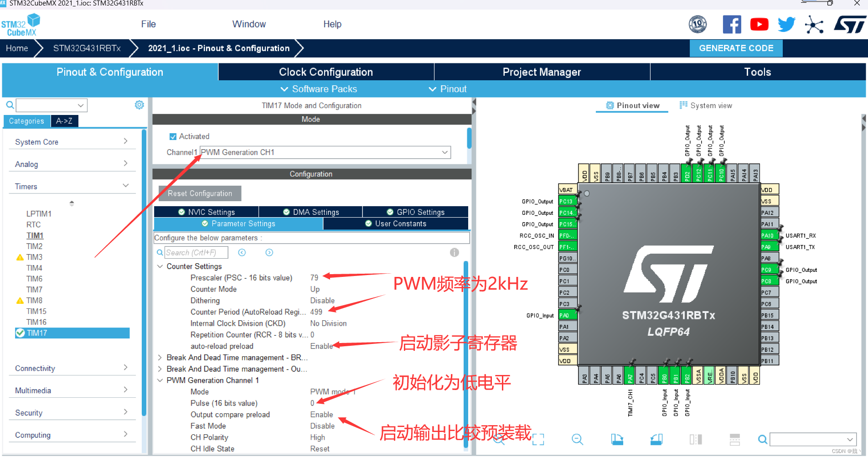Expand Software Packs menu
The width and height of the screenshot is (868, 458).
pos(319,89)
